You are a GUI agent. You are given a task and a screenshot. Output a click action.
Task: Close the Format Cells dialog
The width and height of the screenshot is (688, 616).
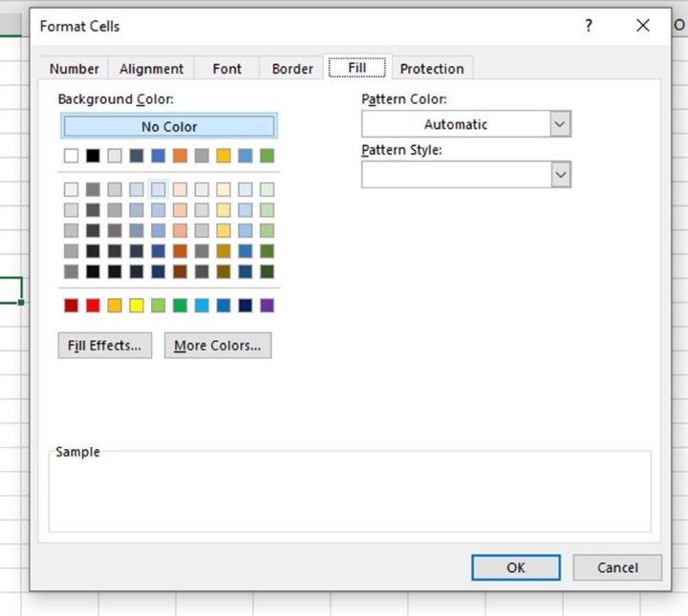click(x=643, y=26)
